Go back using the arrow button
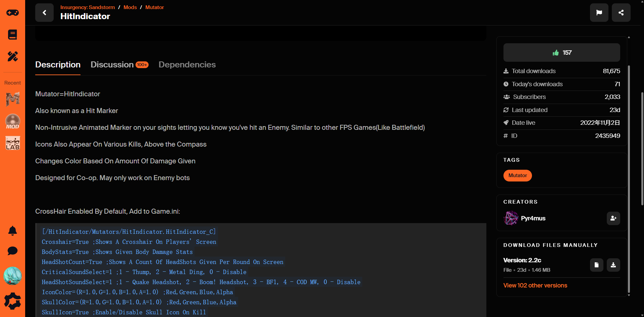644x317 pixels. pyautogui.click(x=44, y=13)
